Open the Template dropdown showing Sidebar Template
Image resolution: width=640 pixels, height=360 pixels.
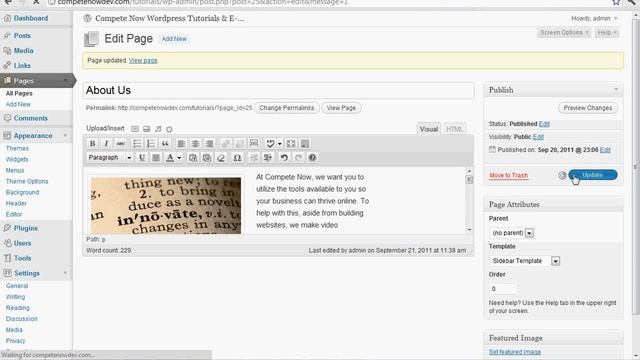click(524, 261)
